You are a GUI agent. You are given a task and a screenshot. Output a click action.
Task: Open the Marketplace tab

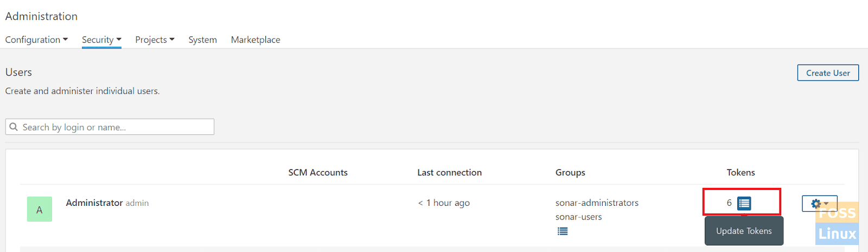coord(256,40)
